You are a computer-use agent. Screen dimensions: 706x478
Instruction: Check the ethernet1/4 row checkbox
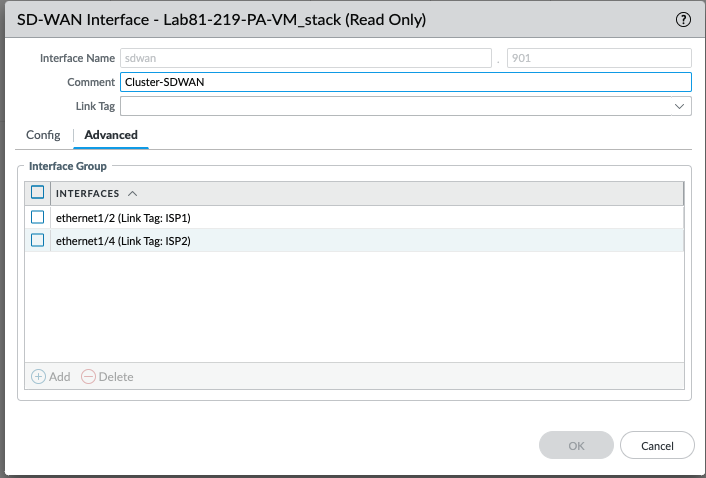coord(38,240)
